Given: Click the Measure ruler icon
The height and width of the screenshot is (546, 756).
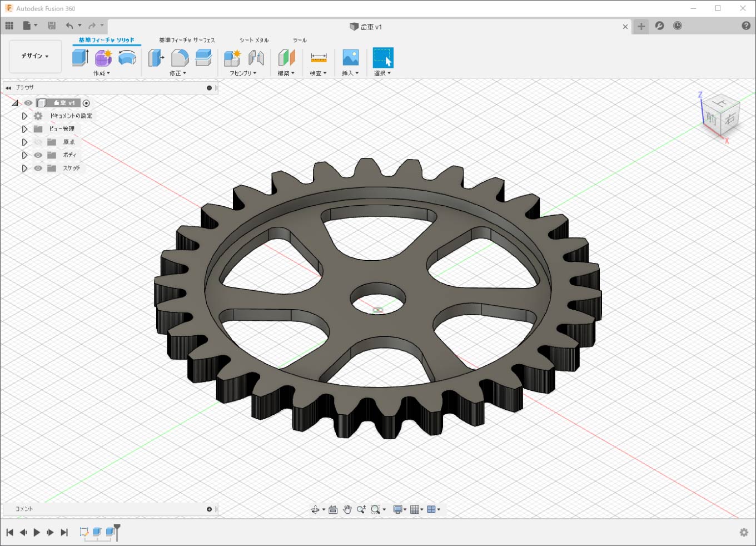Looking at the screenshot, I should (x=319, y=58).
